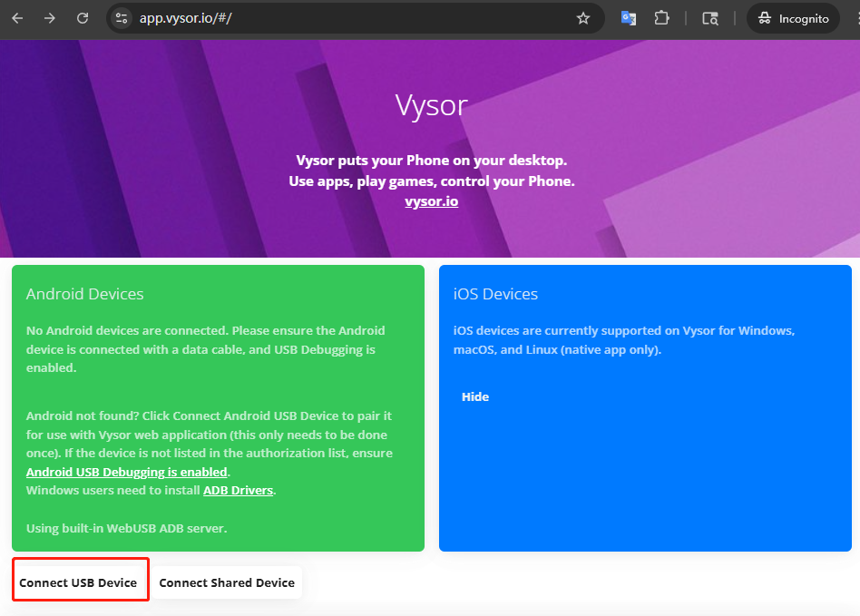Screen dimensions: 860x616
Task: Click the browser forward arrow
Action: 50,18
